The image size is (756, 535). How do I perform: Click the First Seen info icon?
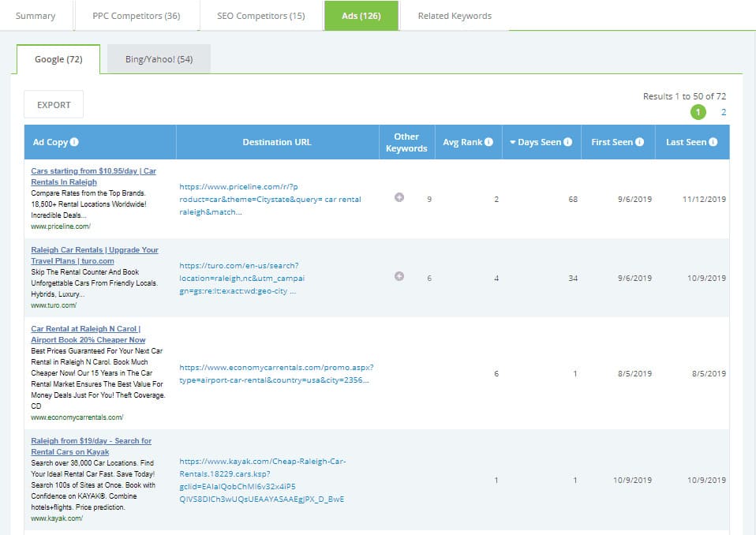pyautogui.click(x=639, y=142)
